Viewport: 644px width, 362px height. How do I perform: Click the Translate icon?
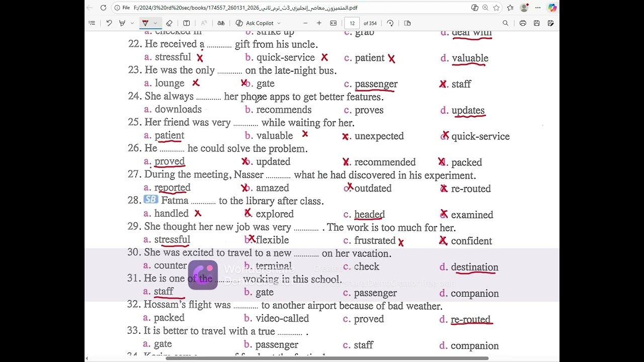221,23
